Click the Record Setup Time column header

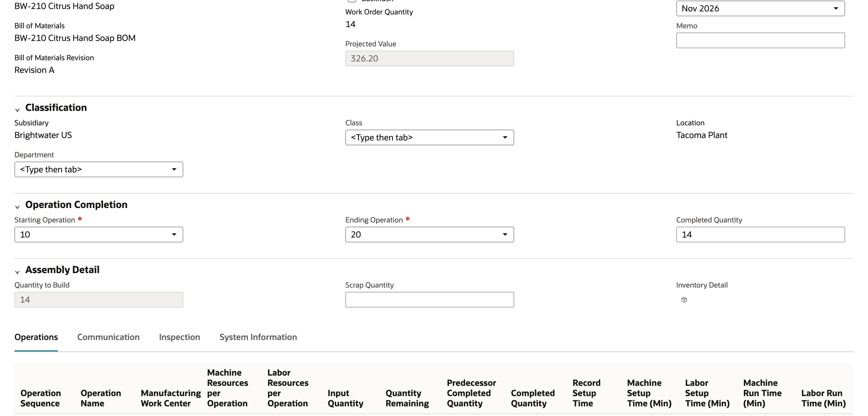[x=586, y=393]
